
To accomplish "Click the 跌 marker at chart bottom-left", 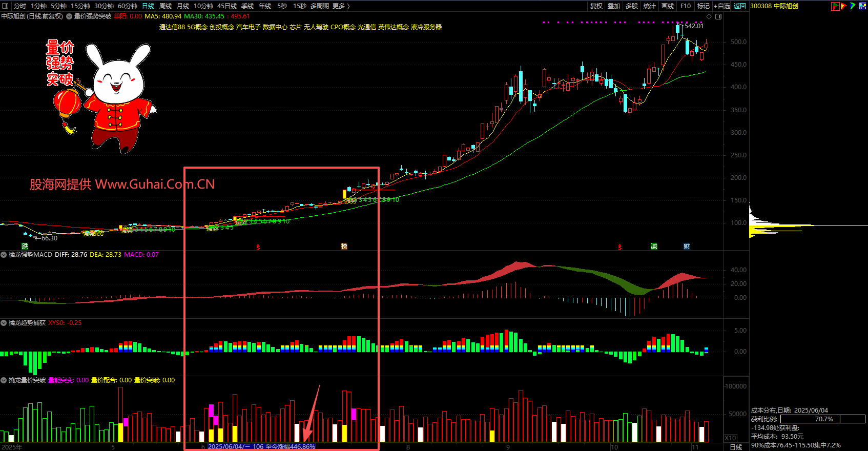I will point(25,247).
